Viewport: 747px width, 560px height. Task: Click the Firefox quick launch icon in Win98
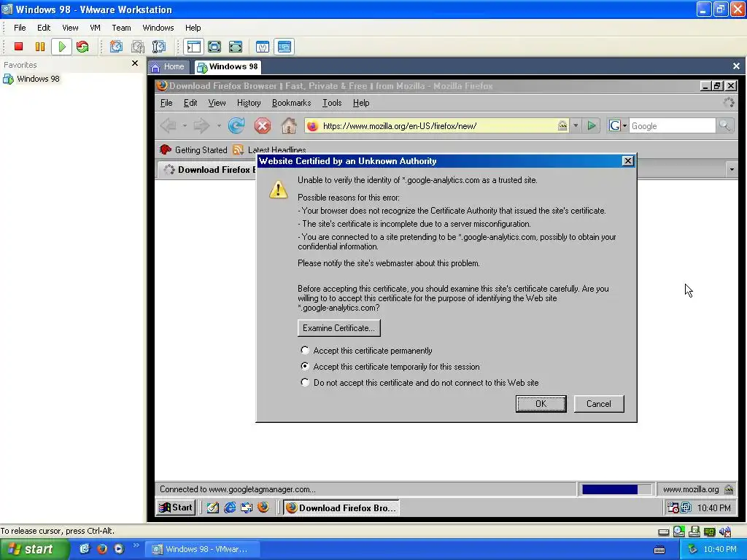263,507
